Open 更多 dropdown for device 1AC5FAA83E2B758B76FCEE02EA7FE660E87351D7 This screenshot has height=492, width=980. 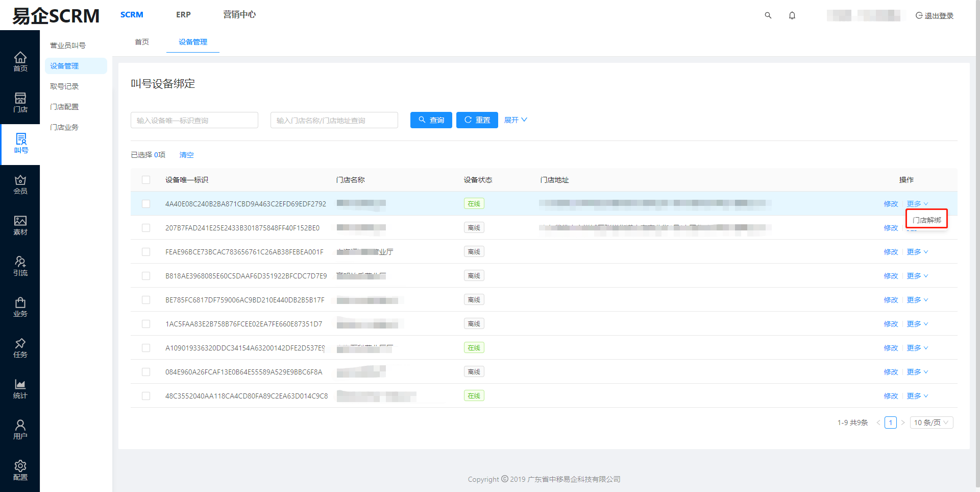click(x=917, y=324)
